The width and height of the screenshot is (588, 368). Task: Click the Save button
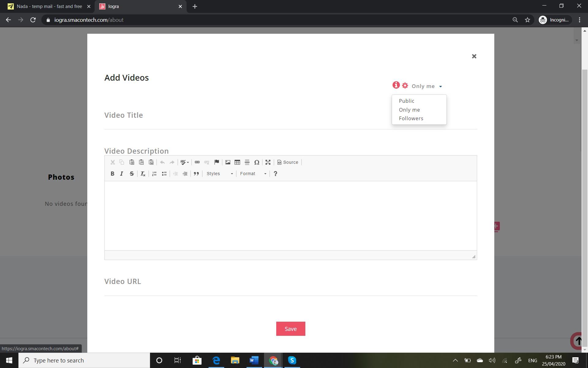pos(291,329)
